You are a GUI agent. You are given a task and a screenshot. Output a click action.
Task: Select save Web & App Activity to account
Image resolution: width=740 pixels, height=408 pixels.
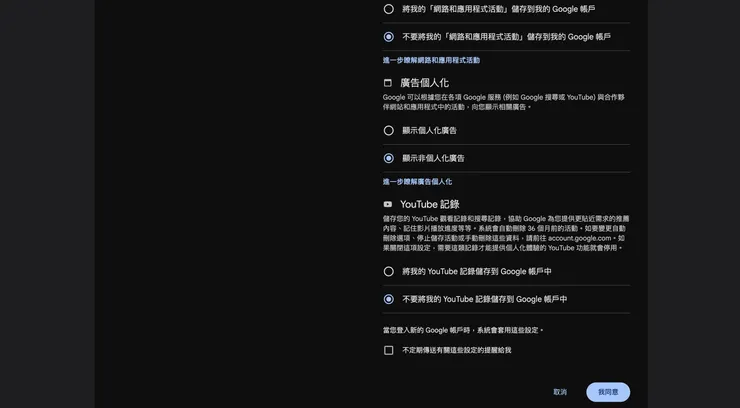pyautogui.click(x=388, y=9)
